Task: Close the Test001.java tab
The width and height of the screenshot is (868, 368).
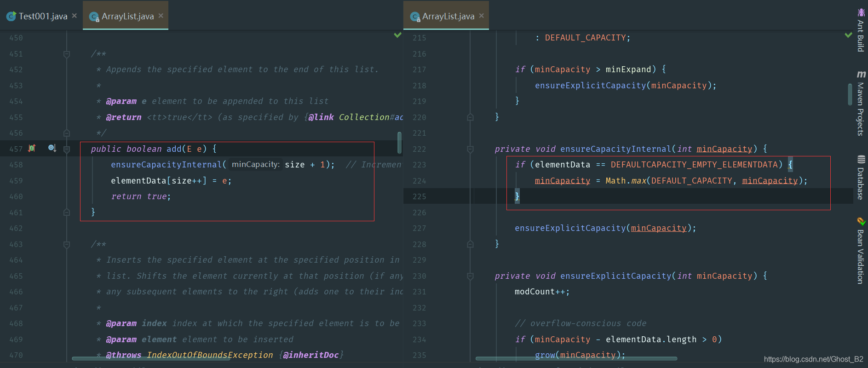Action: point(75,16)
